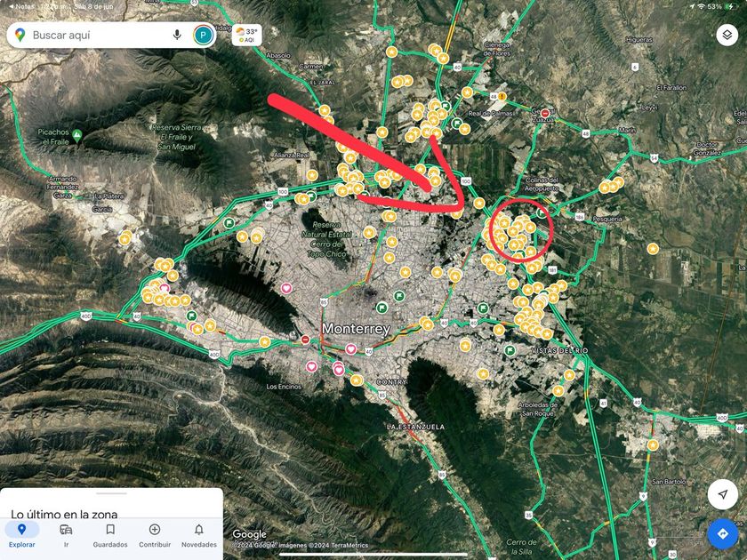Screen dimensions: 747x560
Task: Open the profile avatar with letter P
Action: click(x=204, y=36)
